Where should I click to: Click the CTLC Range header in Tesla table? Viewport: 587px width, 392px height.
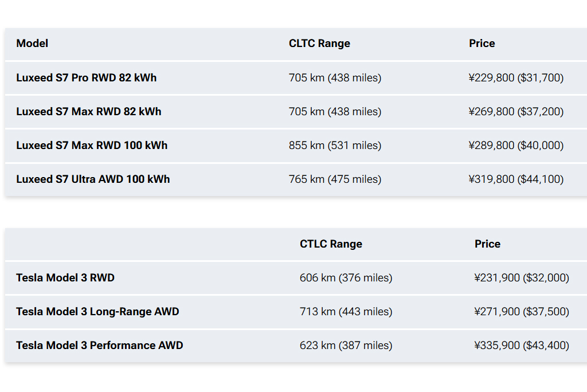tap(331, 244)
